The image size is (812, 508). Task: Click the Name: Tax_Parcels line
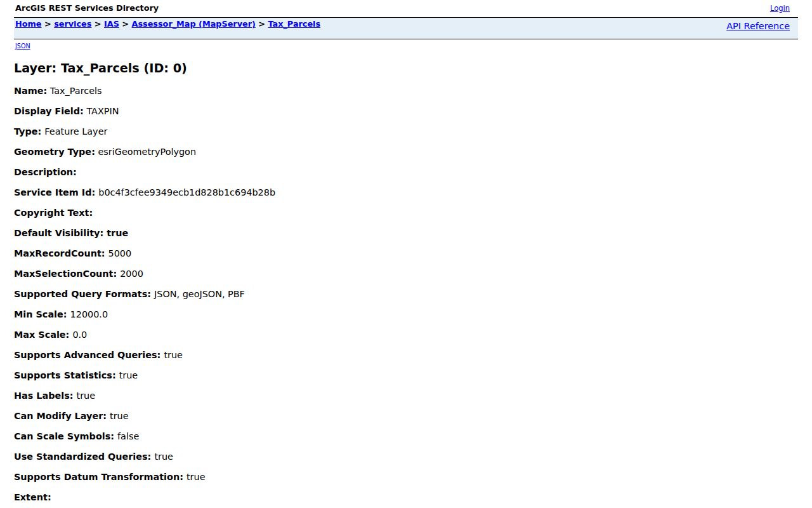coord(58,91)
